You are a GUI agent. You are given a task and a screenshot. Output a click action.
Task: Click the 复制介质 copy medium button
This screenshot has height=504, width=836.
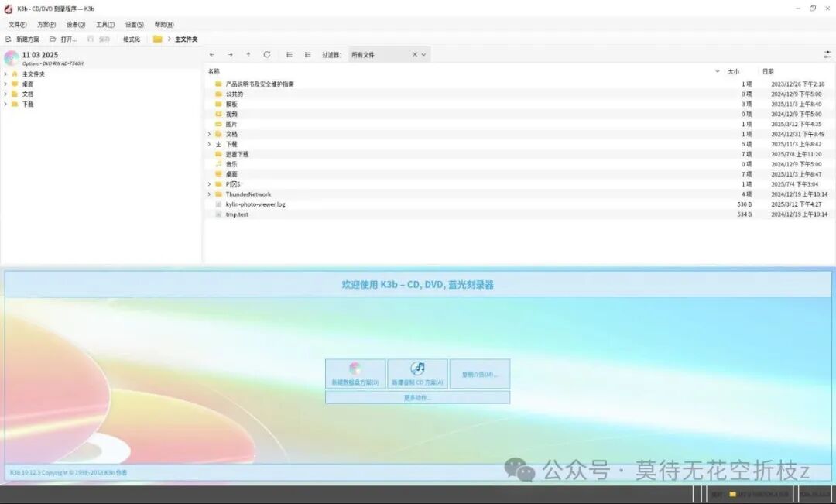click(480, 373)
